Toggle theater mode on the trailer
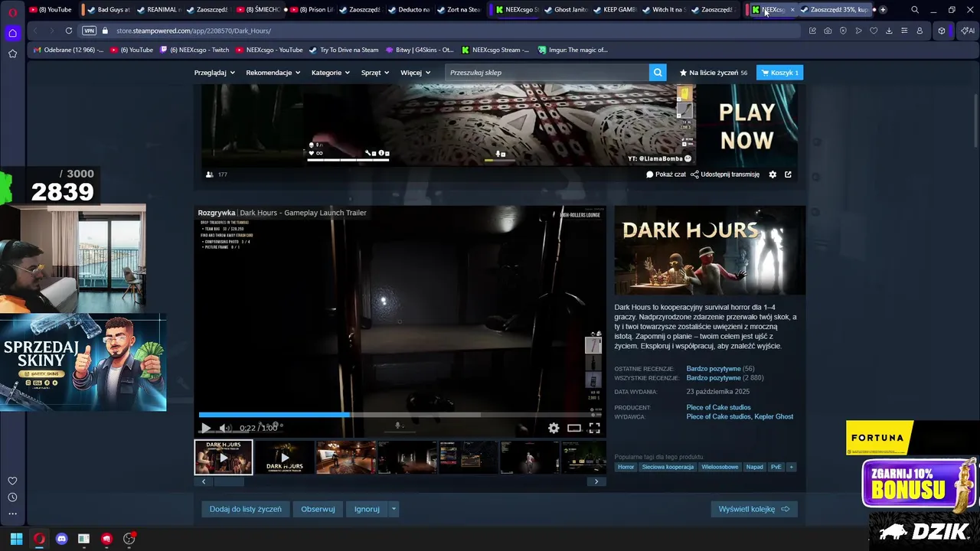Viewport: 980px width, 551px height. coord(573,429)
